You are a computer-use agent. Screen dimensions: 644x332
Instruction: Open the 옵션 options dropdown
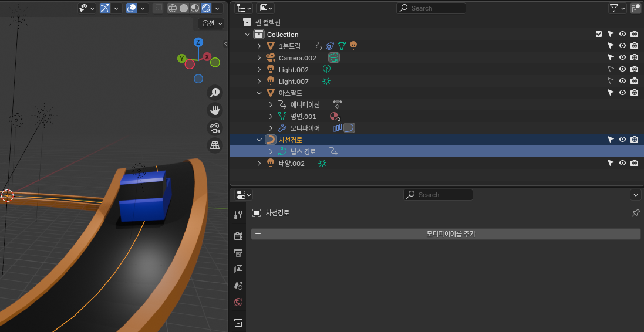click(211, 23)
